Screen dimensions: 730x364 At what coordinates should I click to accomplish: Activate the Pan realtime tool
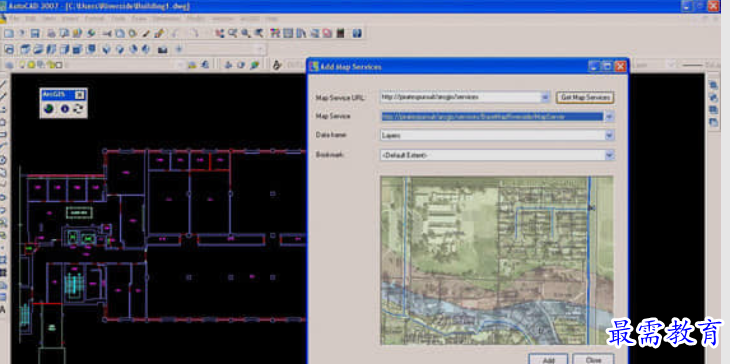[220, 33]
